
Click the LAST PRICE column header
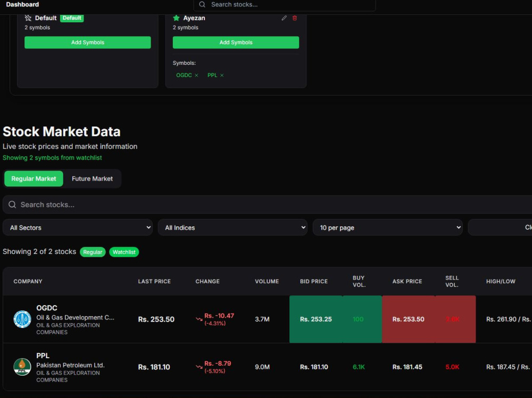(x=154, y=282)
